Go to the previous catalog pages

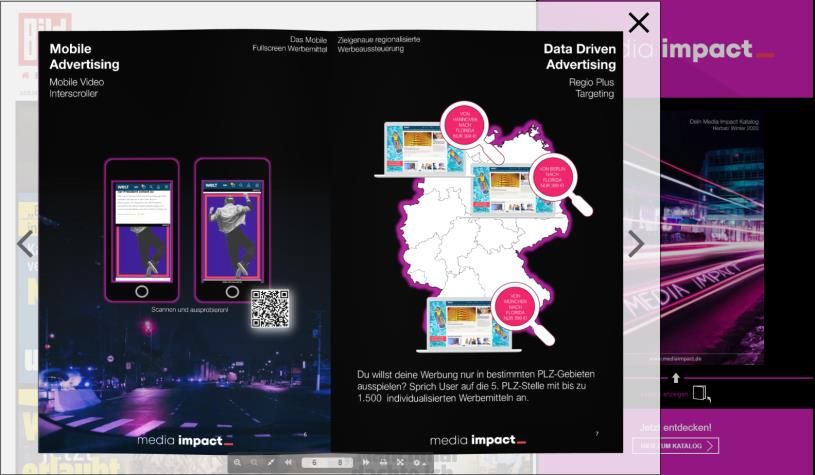(25, 244)
